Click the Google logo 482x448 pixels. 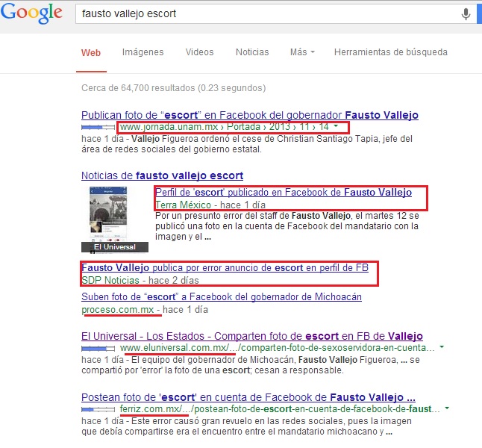tap(31, 13)
